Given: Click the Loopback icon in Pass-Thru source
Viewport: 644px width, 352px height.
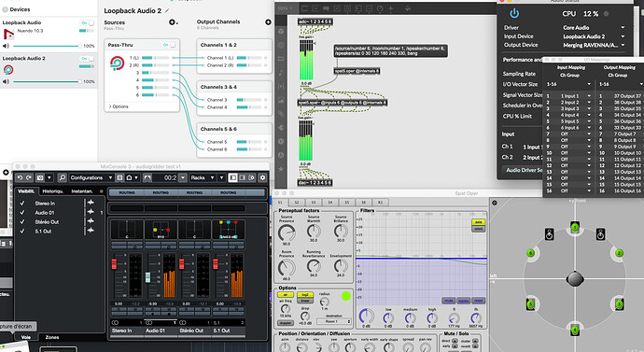Looking at the screenshot, I should (117, 63).
